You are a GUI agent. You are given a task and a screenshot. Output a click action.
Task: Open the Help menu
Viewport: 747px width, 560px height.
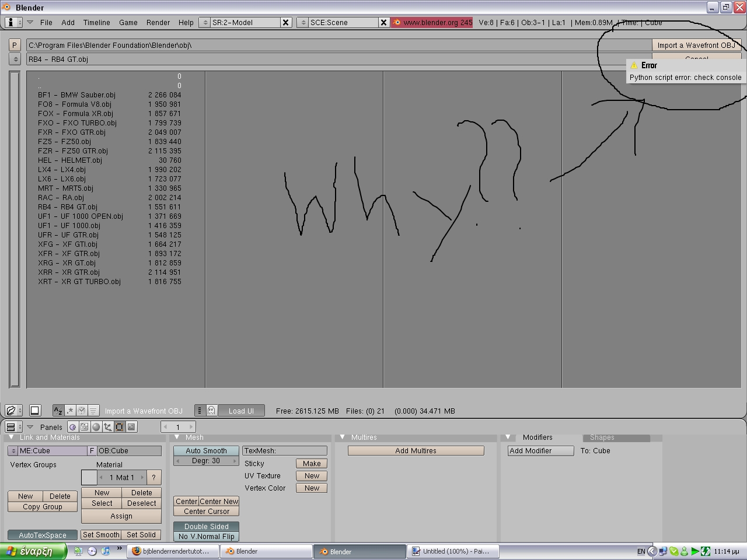pyautogui.click(x=186, y=22)
